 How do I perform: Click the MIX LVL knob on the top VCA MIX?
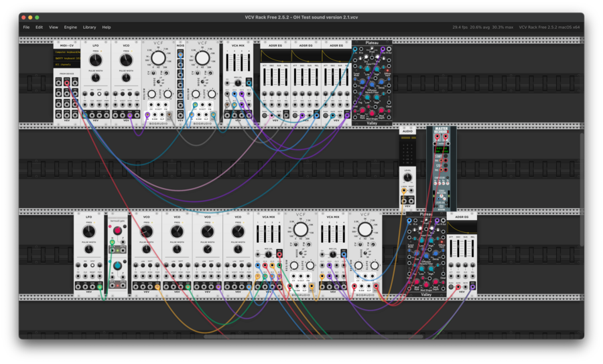(x=237, y=83)
